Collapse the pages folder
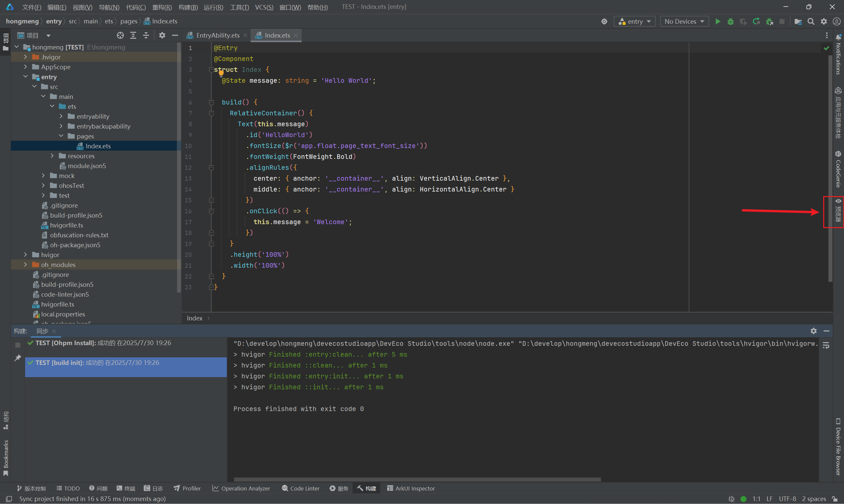Screen dimensions: 844x504 click(61, 136)
